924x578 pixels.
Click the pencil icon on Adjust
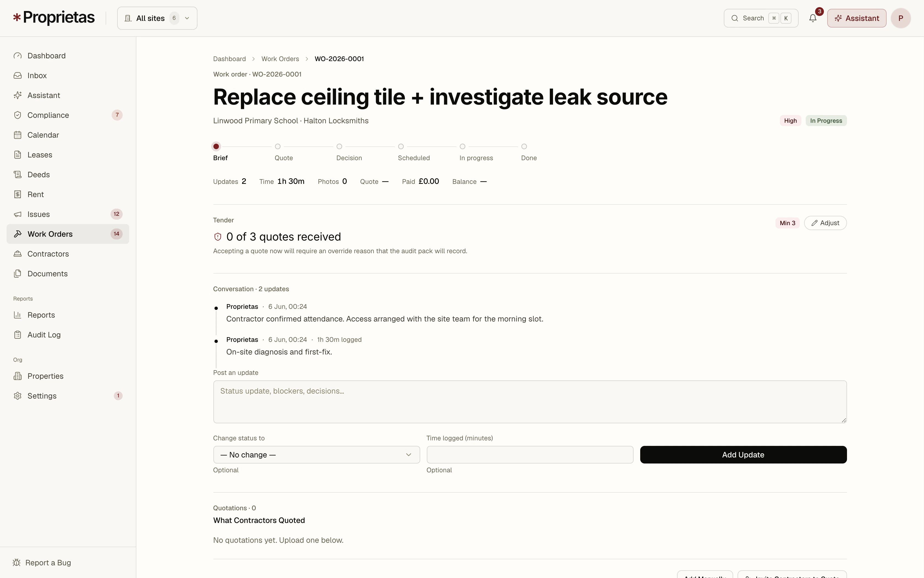(x=815, y=223)
